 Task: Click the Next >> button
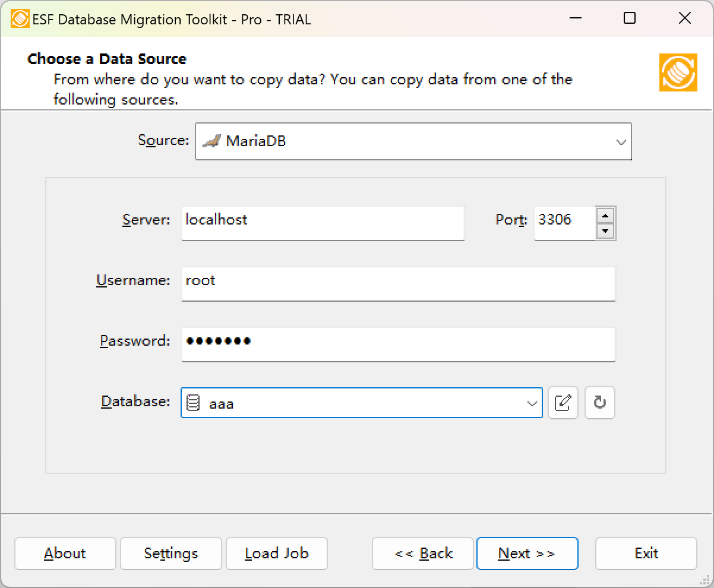click(527, 554)
